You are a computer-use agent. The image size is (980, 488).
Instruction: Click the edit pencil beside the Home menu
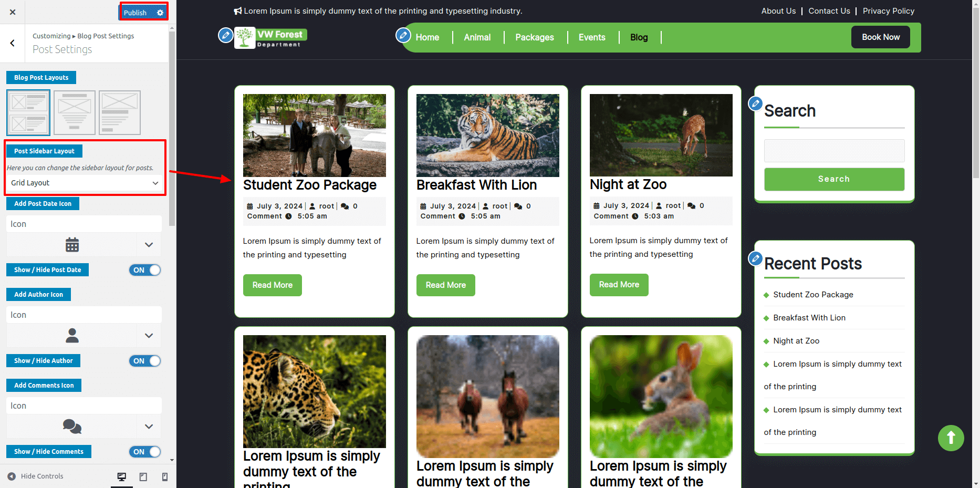click(403, 35)
